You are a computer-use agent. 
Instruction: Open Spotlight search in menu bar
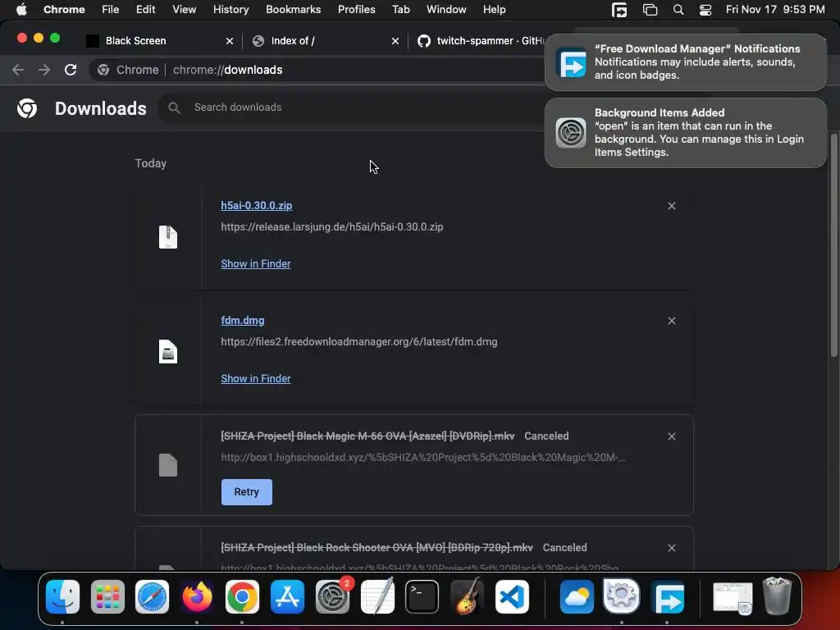tap(678, 10)
